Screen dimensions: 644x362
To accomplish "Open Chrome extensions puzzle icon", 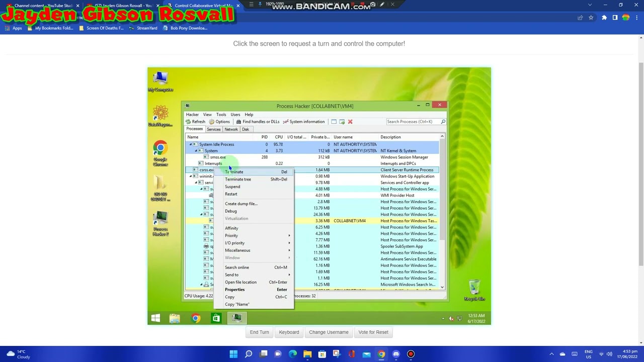I will pyautogui.click(x=604, y=18).
